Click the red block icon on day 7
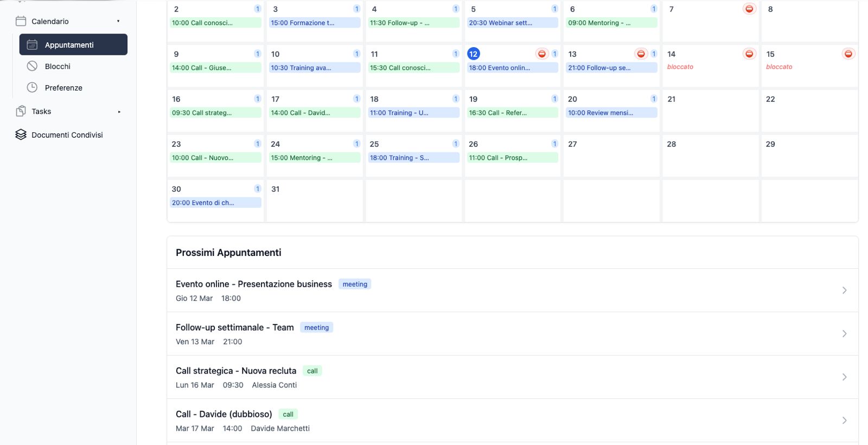This screenshot has width=868, height=445. pyautogui.click(x=749, y=9)
